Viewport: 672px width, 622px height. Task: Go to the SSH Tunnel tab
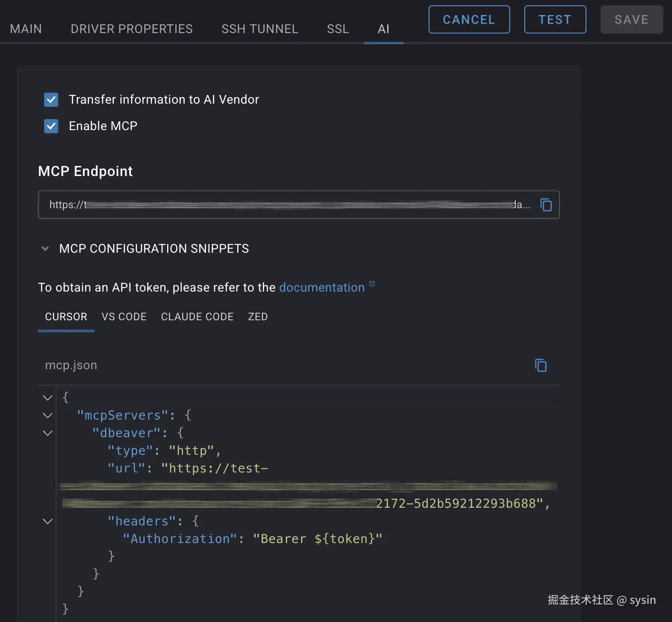coord(260,29)
